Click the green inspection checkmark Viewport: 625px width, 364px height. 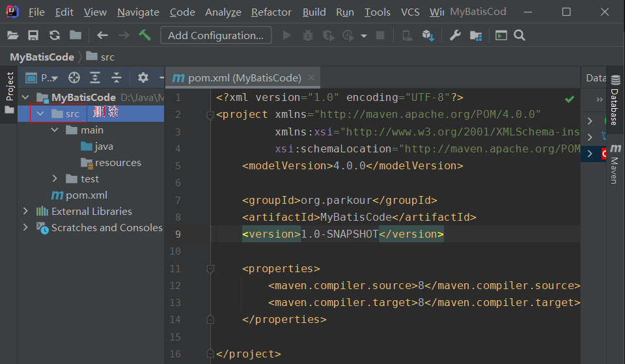click(x=570, y=99)
